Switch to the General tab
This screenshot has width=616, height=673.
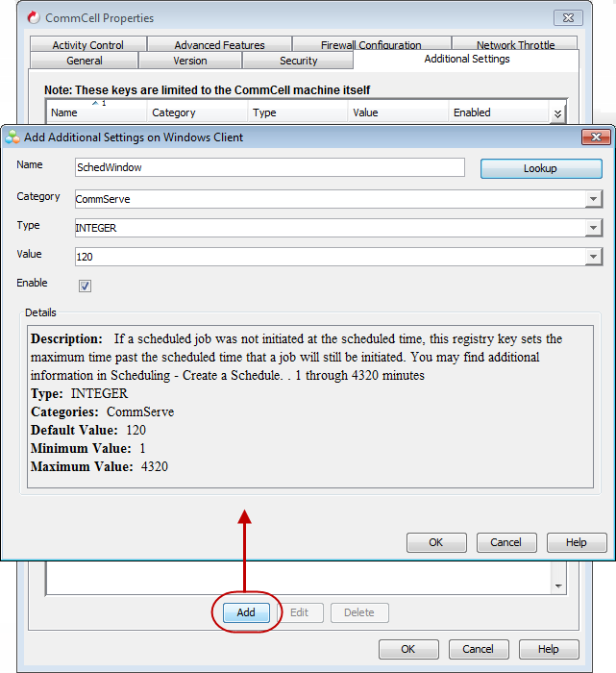[x=84, y=61]
